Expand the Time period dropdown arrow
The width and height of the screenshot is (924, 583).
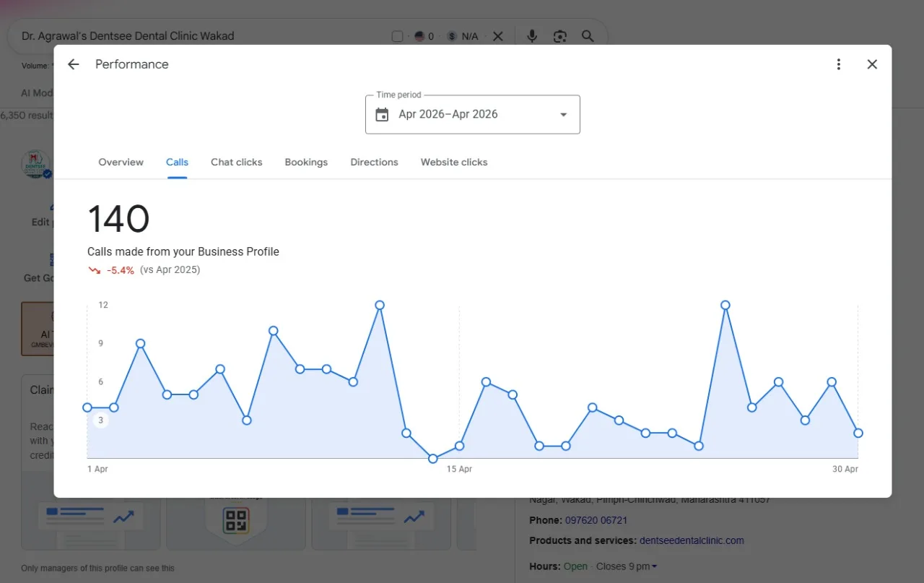pyautogui.click(x=564, y=114)
